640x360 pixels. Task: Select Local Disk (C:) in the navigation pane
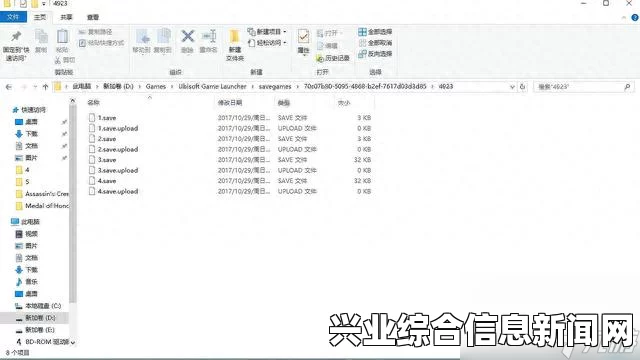point(43,306)
